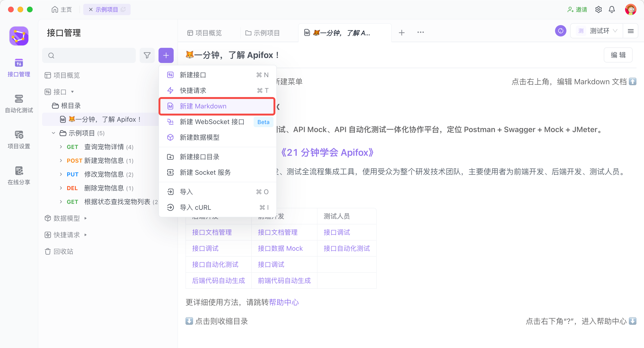
Task: Expand DEL 删除宠物信息 item
Action: (61, 188)
